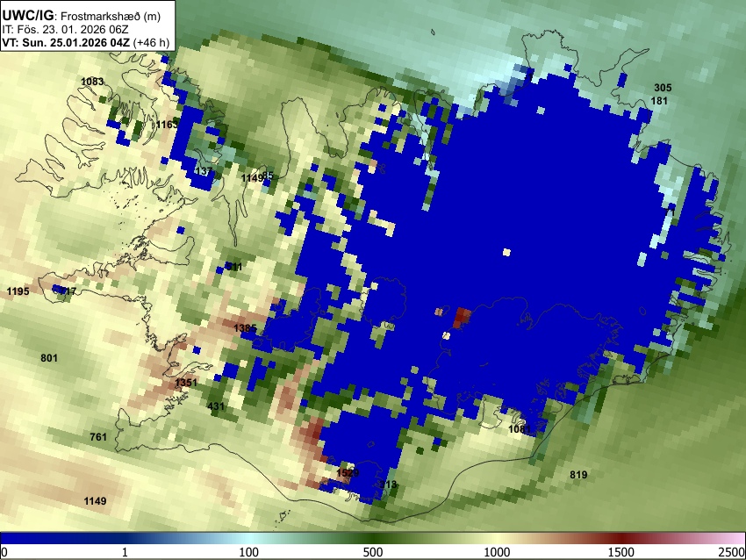Select the map value 1385
746x560 pixels.
point(245,328)
